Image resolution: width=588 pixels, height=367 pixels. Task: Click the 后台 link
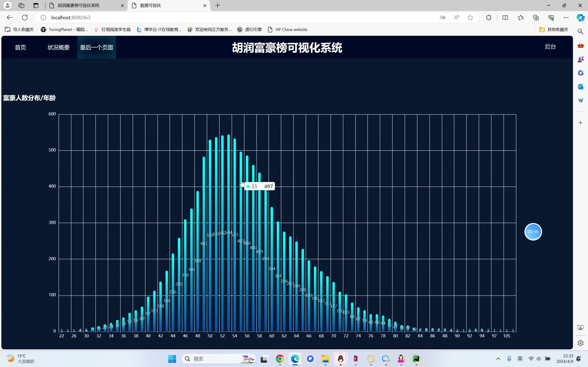point(550,47)
